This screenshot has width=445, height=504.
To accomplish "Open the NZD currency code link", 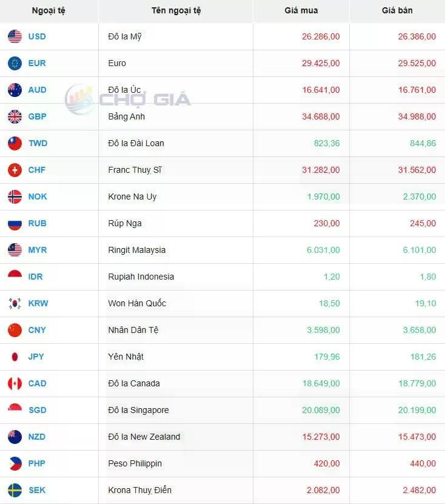I will pyautogui.click(x=37, y=437).
